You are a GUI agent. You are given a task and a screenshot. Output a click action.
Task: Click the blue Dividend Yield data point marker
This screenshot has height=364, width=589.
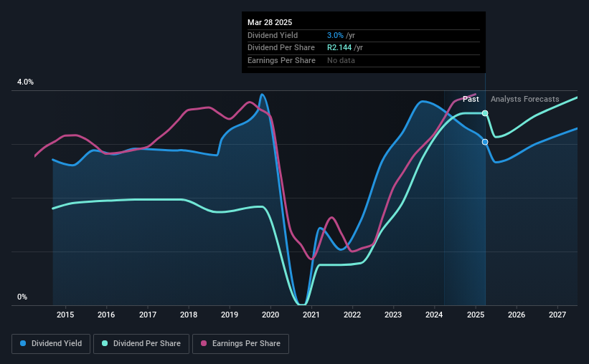click(485, 142)
